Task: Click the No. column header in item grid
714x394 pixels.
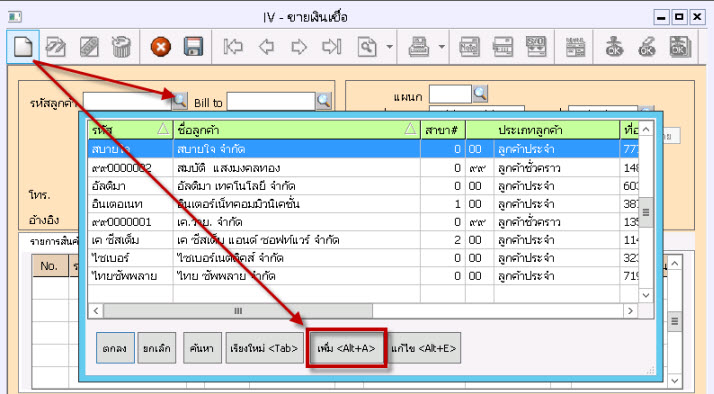Action: pos(49,266)
